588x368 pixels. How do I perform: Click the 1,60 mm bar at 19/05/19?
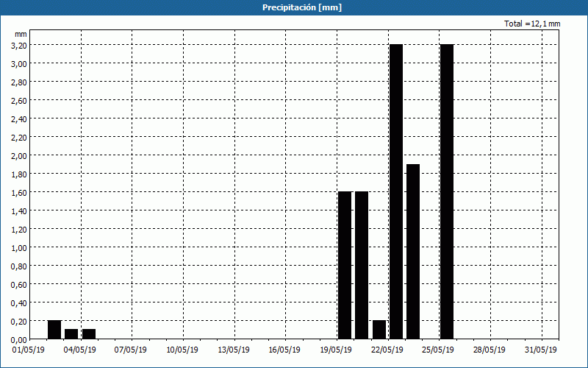[x=345, y=265]
